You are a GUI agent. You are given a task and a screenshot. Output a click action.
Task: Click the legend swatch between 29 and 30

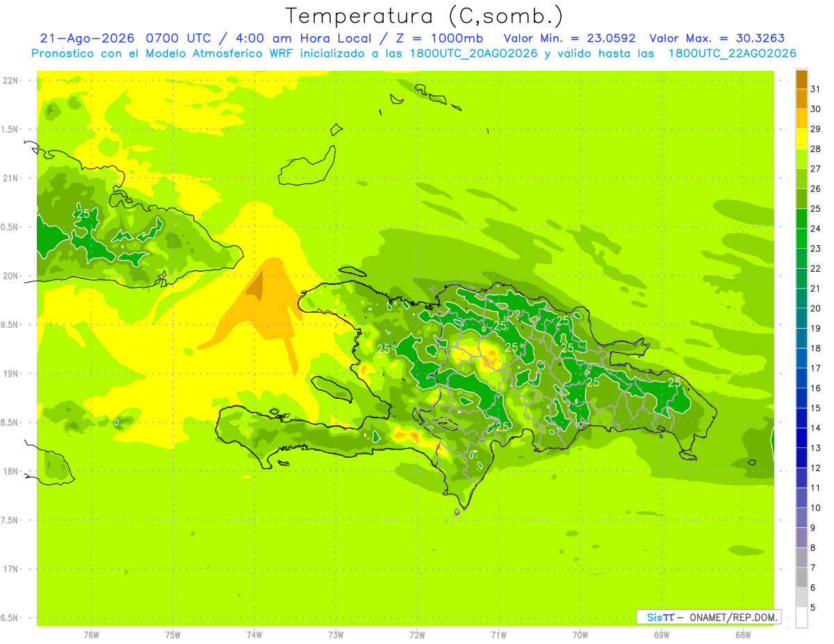coord(801,119)
